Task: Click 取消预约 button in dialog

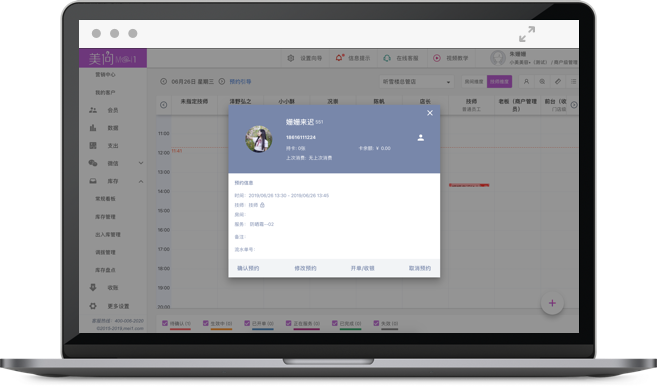Action: 419,268
